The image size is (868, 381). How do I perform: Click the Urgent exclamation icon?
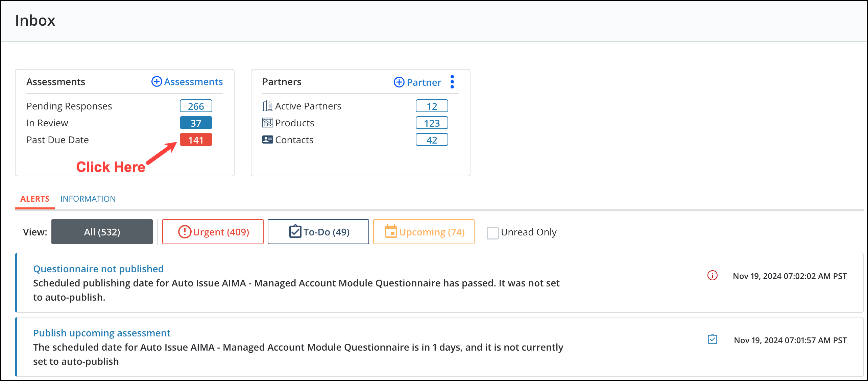[x=185, y=232]
